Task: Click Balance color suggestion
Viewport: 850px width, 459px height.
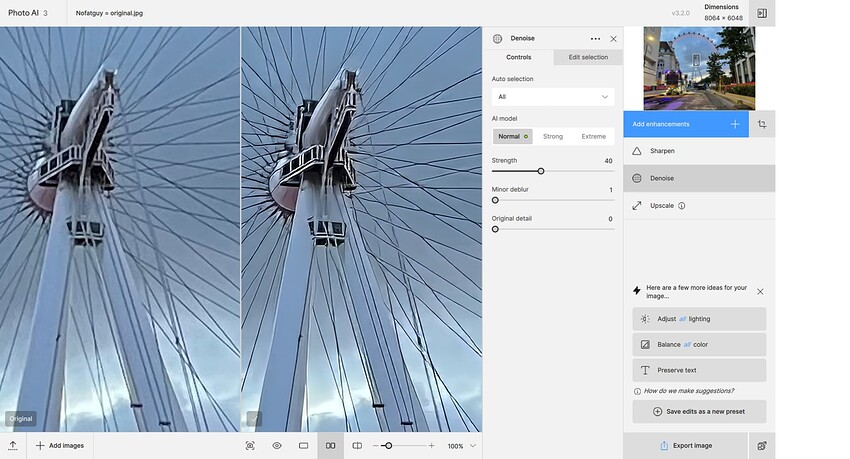Action: pyautogui.click(x=699, y=344)
